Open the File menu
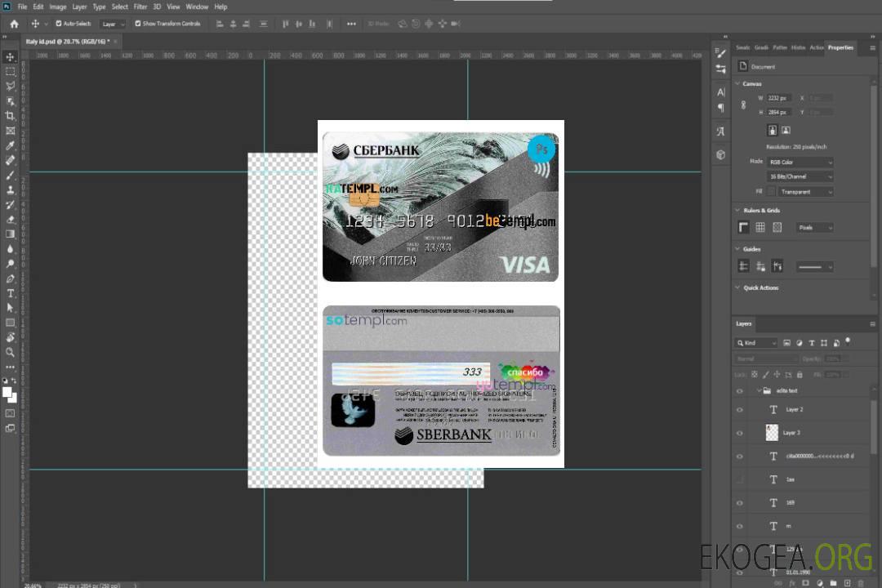882x588 pixels. 23,7
